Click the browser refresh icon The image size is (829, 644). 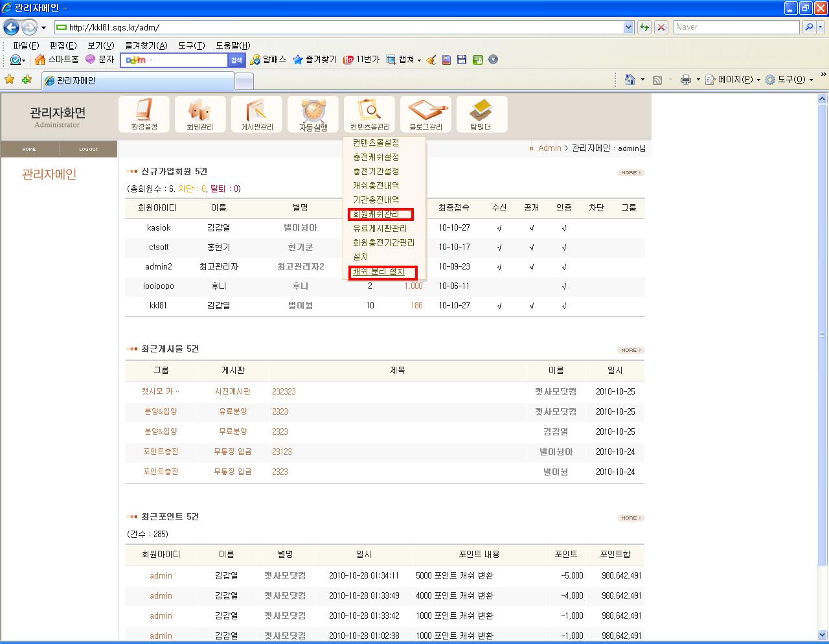(x=644, y=27)
